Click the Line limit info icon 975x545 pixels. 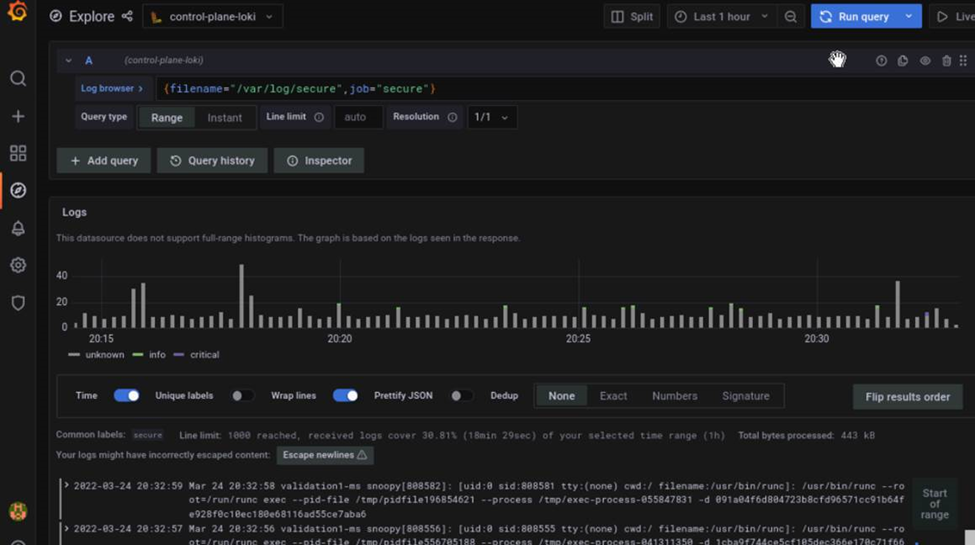click(319, 117)
